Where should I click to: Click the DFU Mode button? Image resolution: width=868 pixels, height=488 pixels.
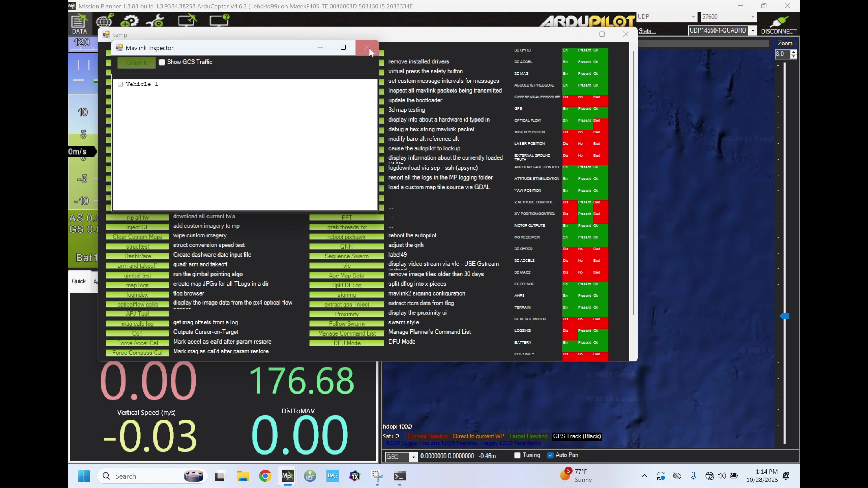click(x=346, y=343)
